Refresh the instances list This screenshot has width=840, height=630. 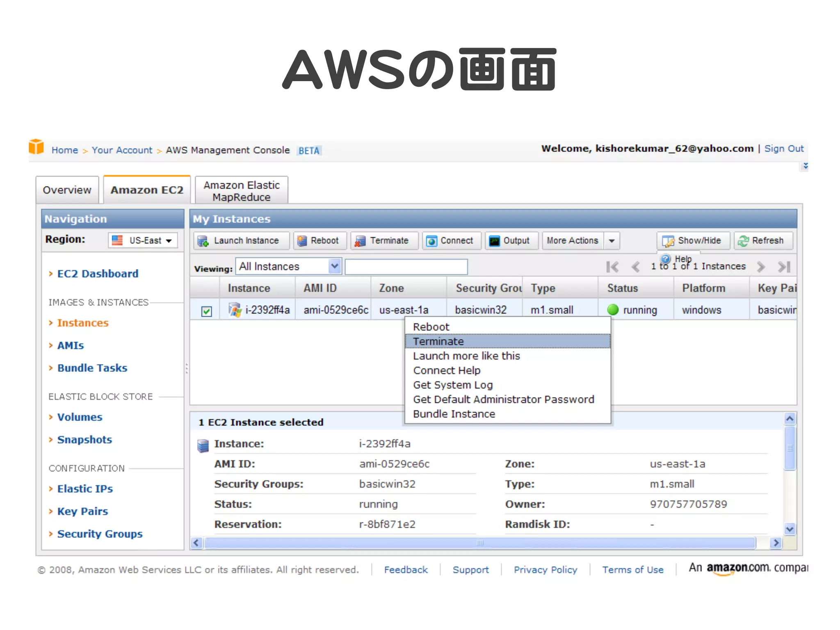(x=763, y=241)
